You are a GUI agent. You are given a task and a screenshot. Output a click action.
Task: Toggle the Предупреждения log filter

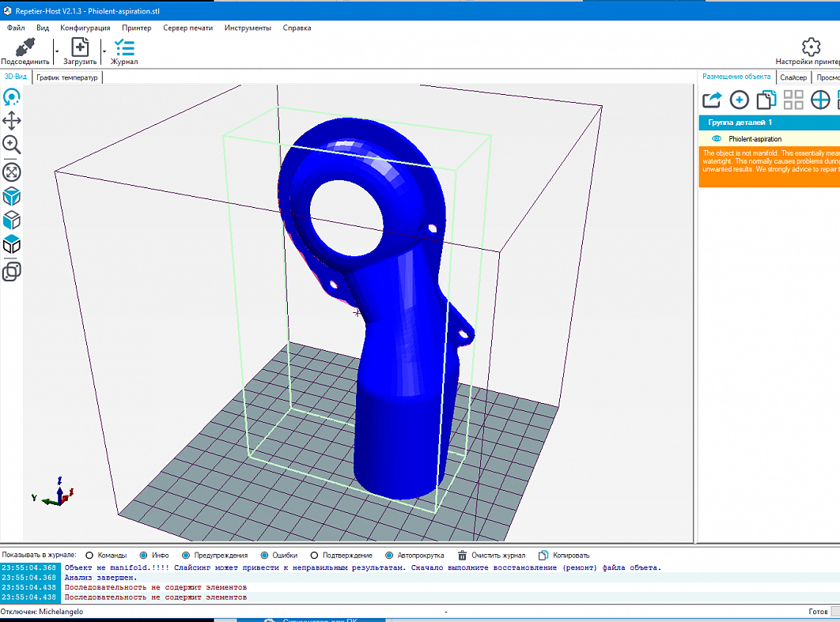[x=186, y=556]
